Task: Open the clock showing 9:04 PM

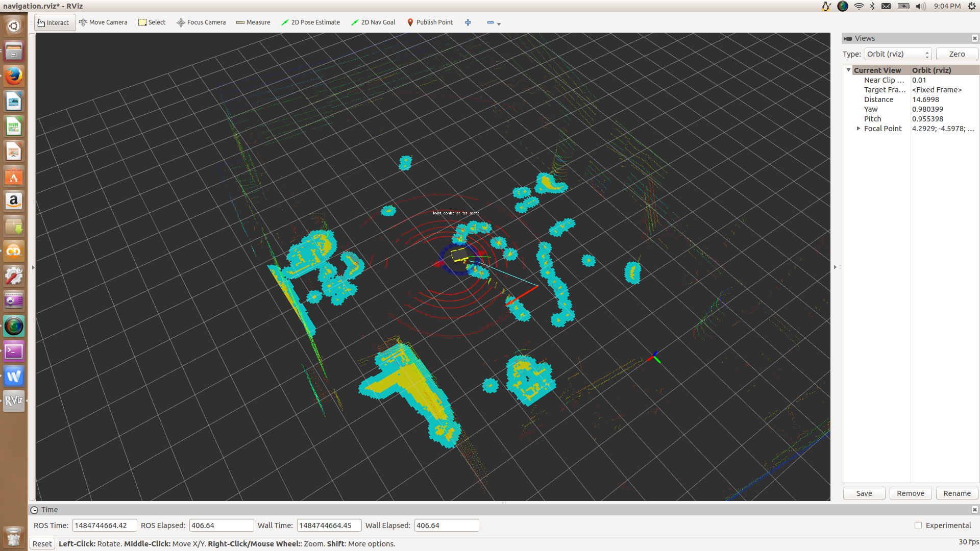Action: (x=947, y=6)
